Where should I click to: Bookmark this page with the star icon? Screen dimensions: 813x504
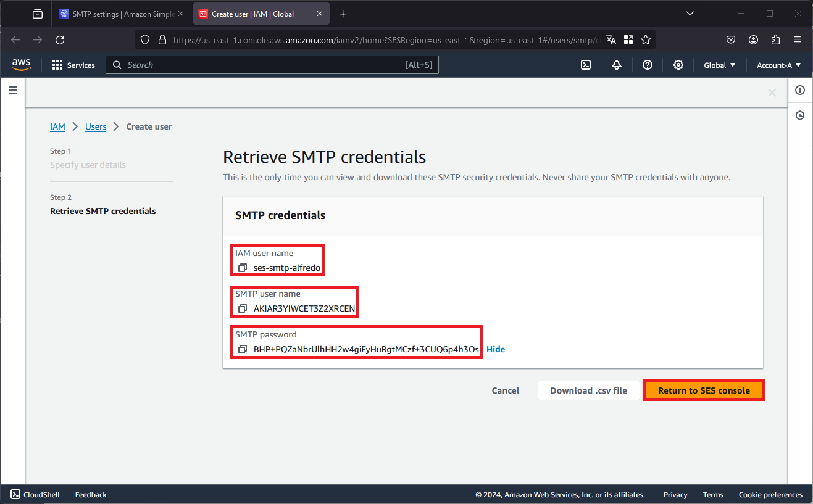point(646,39)
